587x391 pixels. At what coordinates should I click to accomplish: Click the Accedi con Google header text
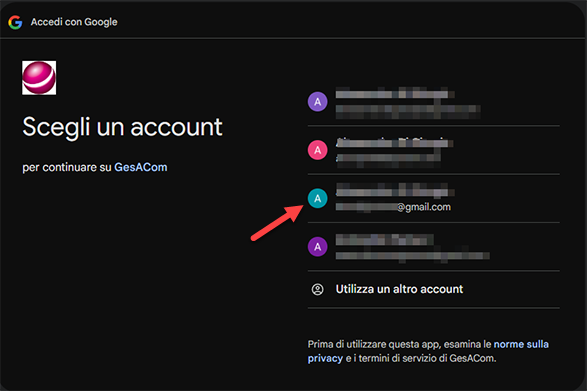pos(74,22)
